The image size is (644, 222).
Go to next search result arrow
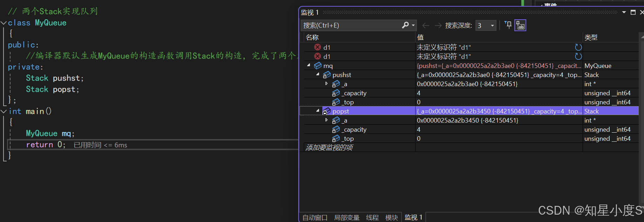coord(438,26)
